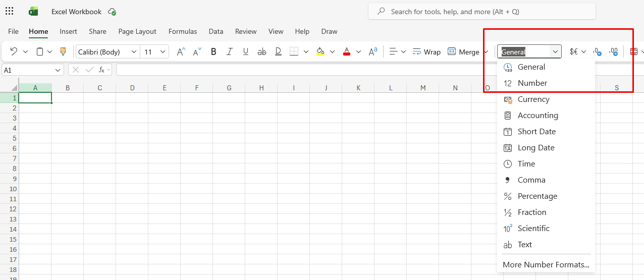Increase font size with the larger A icon
644x280 pixels.
(x=181, y=51)
